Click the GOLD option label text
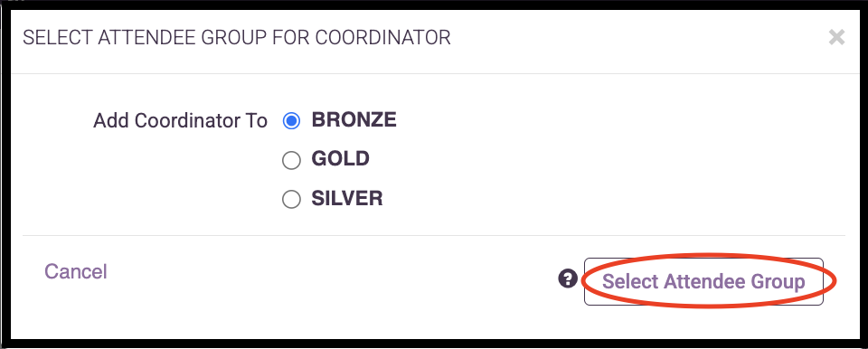 click(341, 159)
